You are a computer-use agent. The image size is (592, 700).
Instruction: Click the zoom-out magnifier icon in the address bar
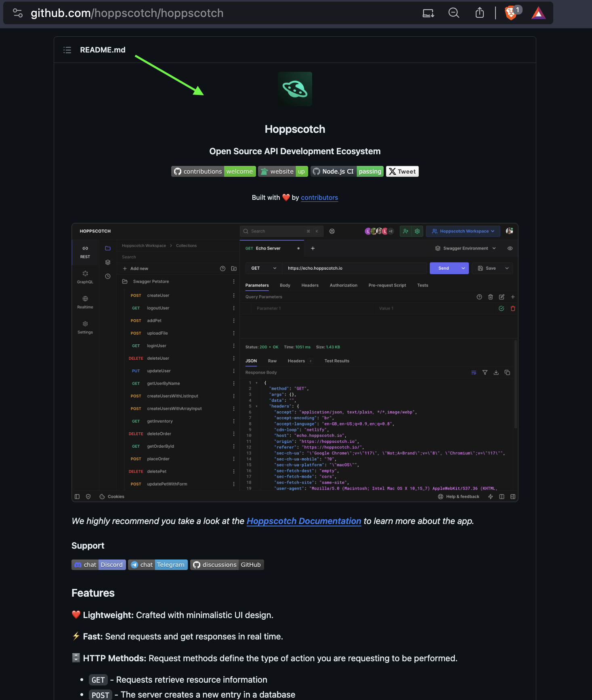tap(454, 13)
